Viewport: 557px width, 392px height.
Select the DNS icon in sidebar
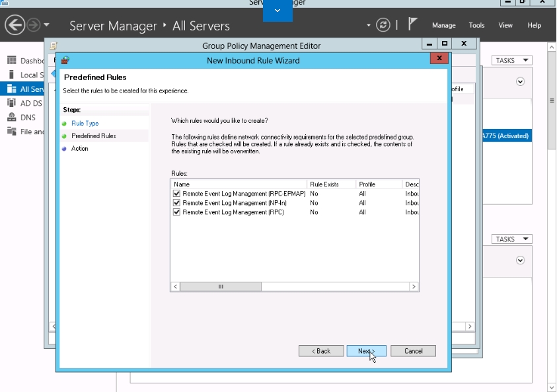coord(11,117)
